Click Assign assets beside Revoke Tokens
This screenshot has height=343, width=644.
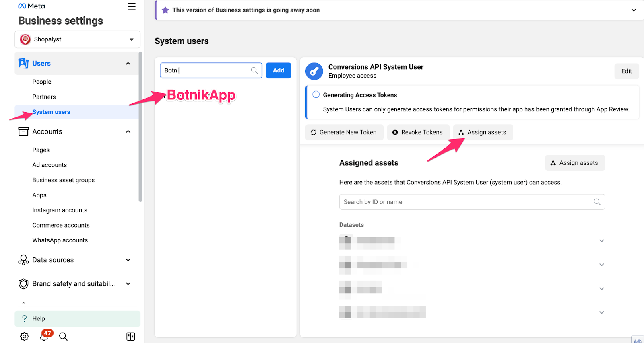[x=483, y=132]
